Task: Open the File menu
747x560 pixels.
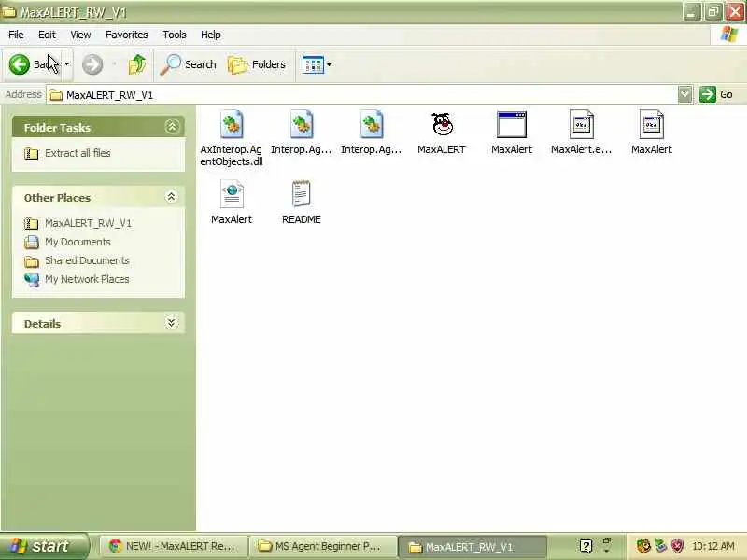Action: [16, 35]
